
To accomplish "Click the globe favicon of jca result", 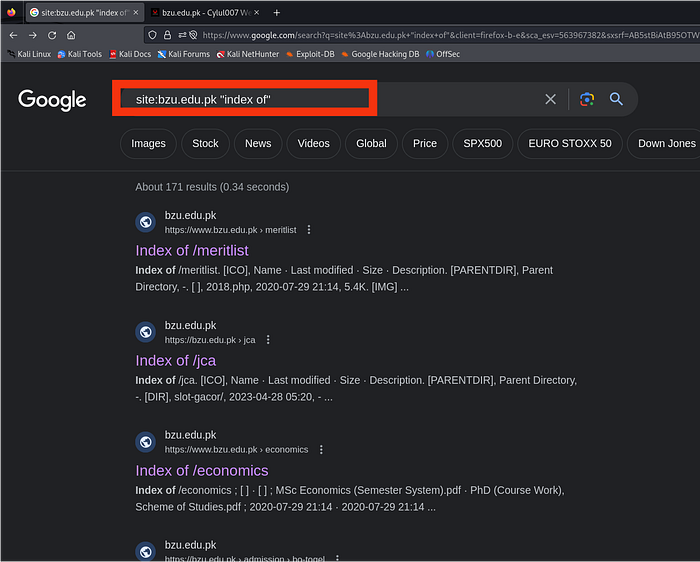I will click(x=146, y=332).
